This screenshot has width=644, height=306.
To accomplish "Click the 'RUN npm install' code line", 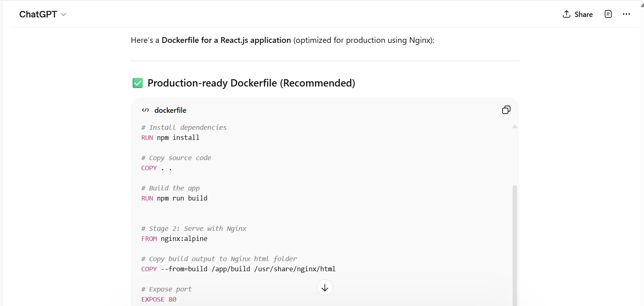I will coord(170,138).
